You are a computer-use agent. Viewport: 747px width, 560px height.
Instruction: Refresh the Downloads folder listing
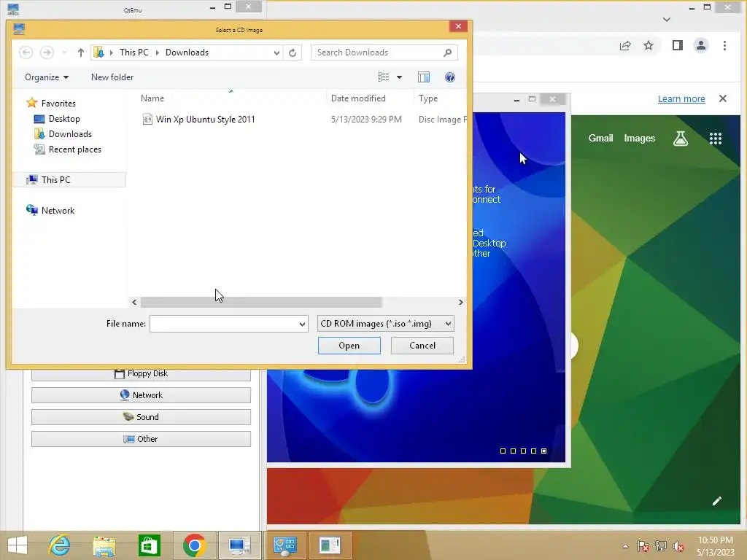pyautogui.click(x=293, y=52)
